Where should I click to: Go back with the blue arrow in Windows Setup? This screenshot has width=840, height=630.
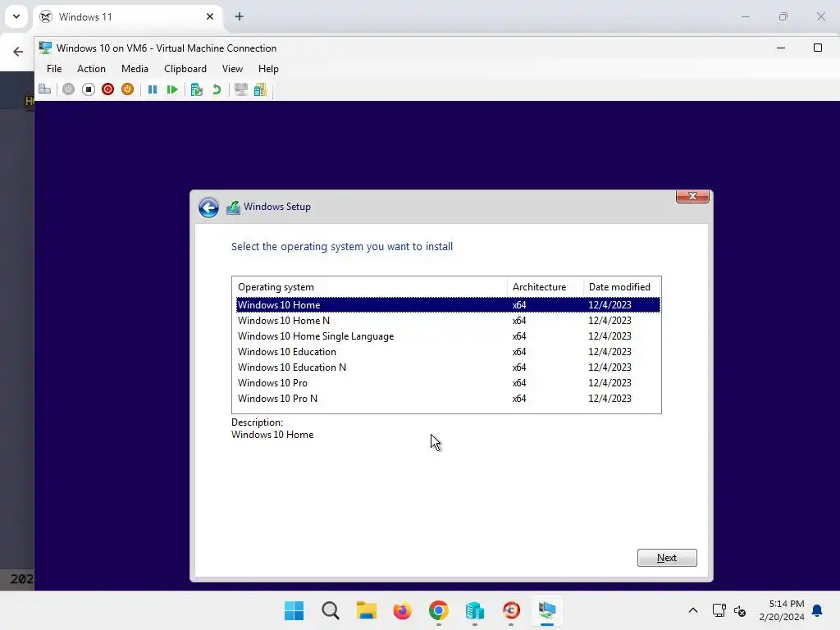click(208, 208)
